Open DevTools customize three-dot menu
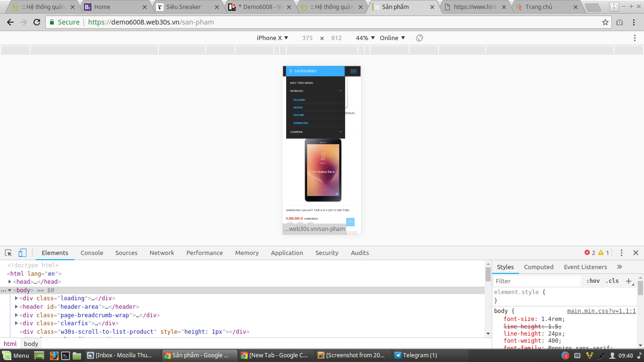 pyautogui.click(x=621, y=253)
